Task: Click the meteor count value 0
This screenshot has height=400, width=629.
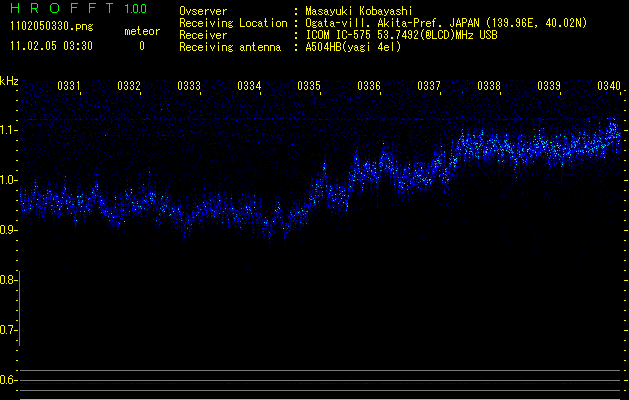Action: click(142, 46)
